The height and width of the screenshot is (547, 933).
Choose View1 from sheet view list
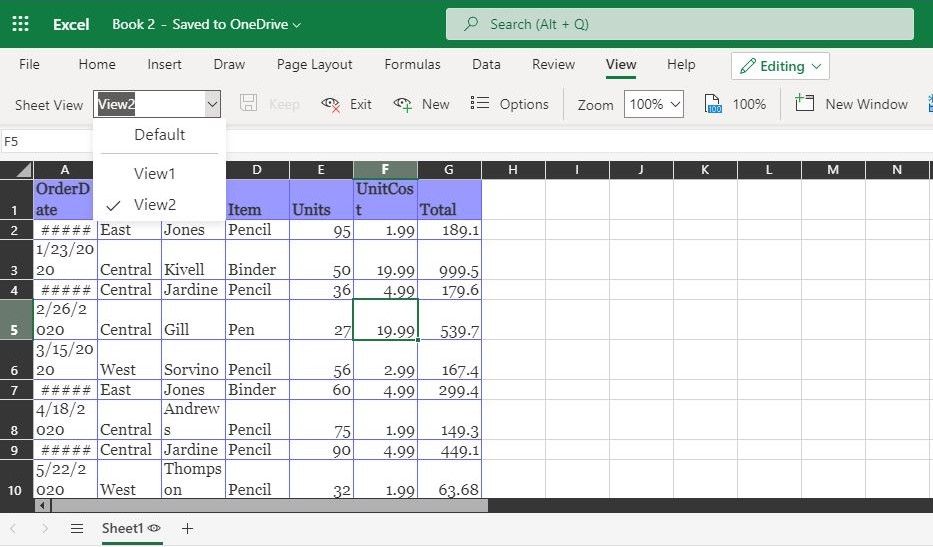coord(159,174)
